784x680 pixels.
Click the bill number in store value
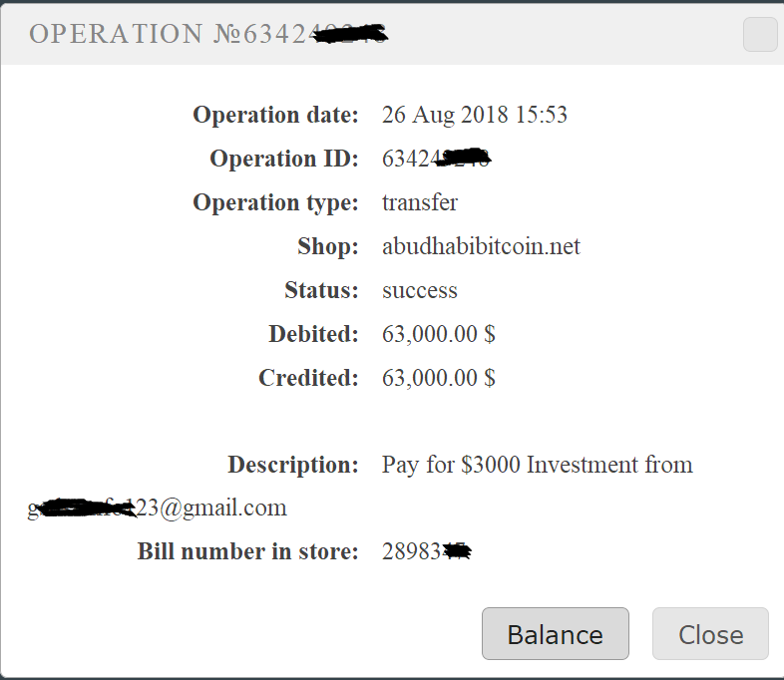pyautogui.click(x=426, y=551)
